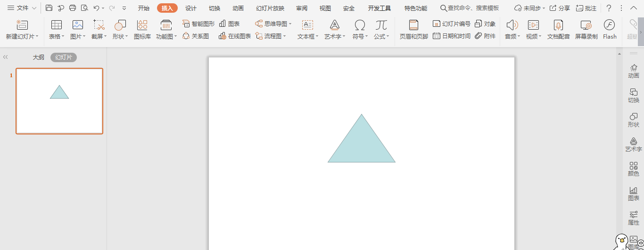This screenshot has width=644, height=250.
Task: Open the 图标库 icon library
Action: click(142, 29)
